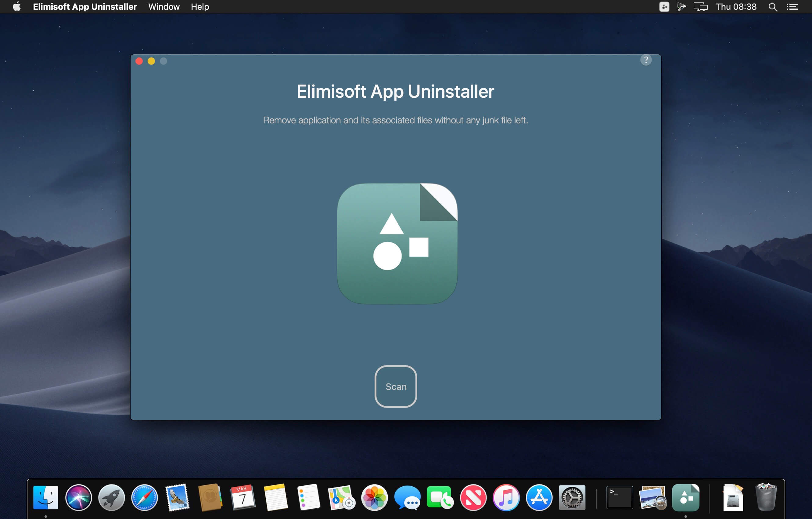Click the Scan button

(x=396, y=387)
